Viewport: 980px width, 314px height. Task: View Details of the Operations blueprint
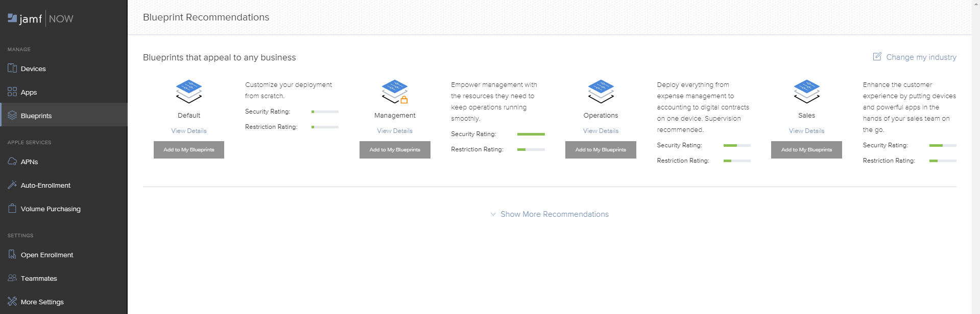pyautogui.click(x=601, y=131)
